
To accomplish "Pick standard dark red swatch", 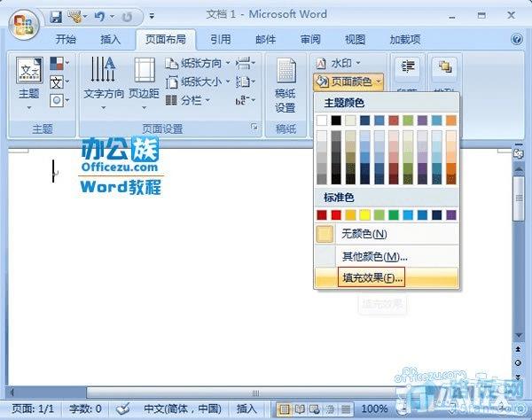I will pos(322,215).
